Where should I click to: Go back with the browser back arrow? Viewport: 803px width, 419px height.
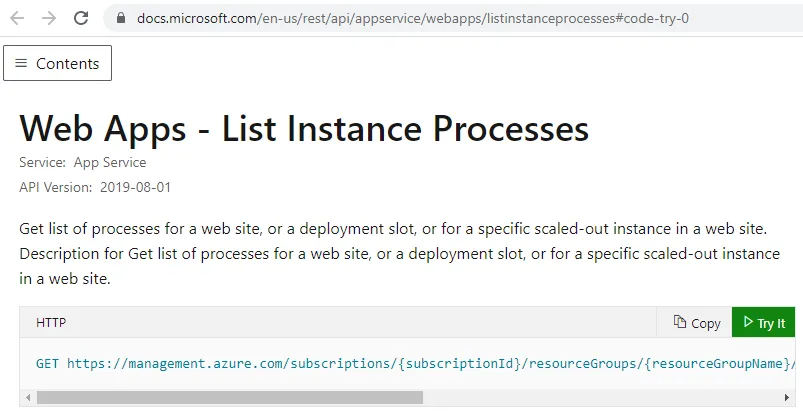pyautogui.click(x=17, y=18)
